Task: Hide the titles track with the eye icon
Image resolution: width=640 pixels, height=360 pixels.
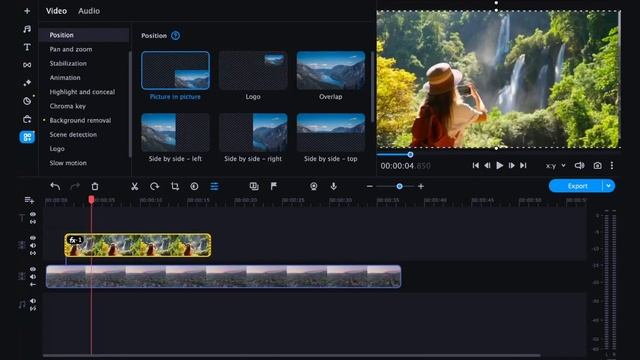Action: [x=33, y=214]
